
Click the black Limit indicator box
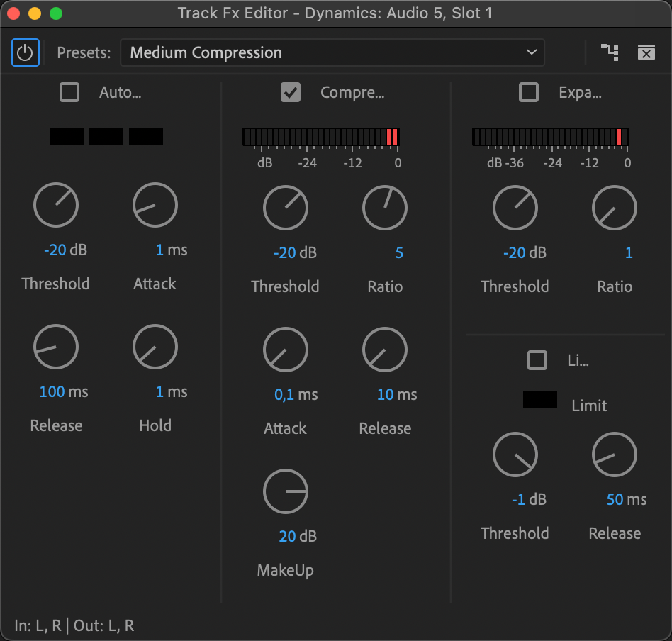coord(540,400)
